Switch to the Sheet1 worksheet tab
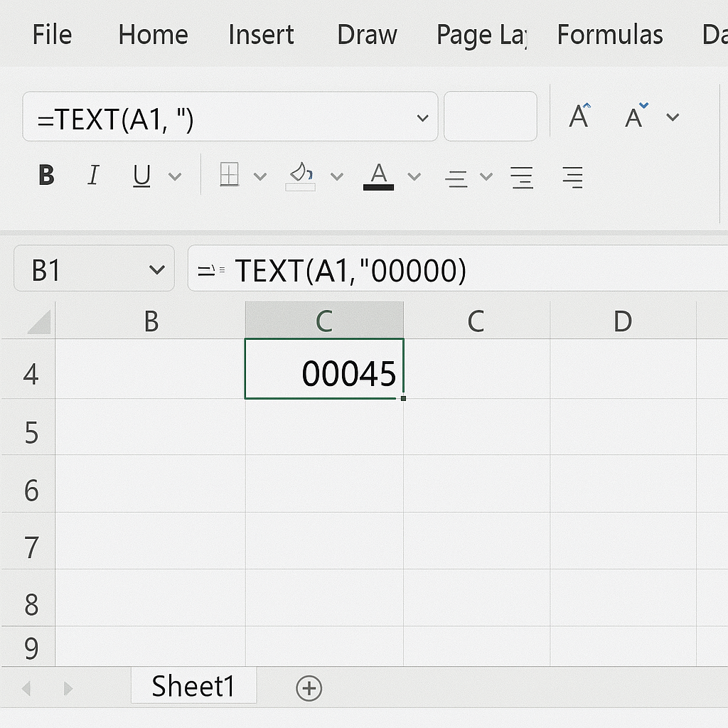This screenshot has width=728, height=728. pyautogui.click(x=193, y=687)
